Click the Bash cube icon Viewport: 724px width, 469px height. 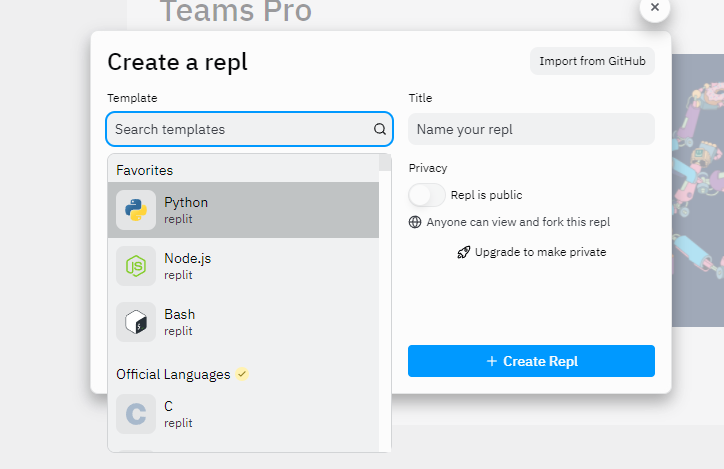[136, 322]
